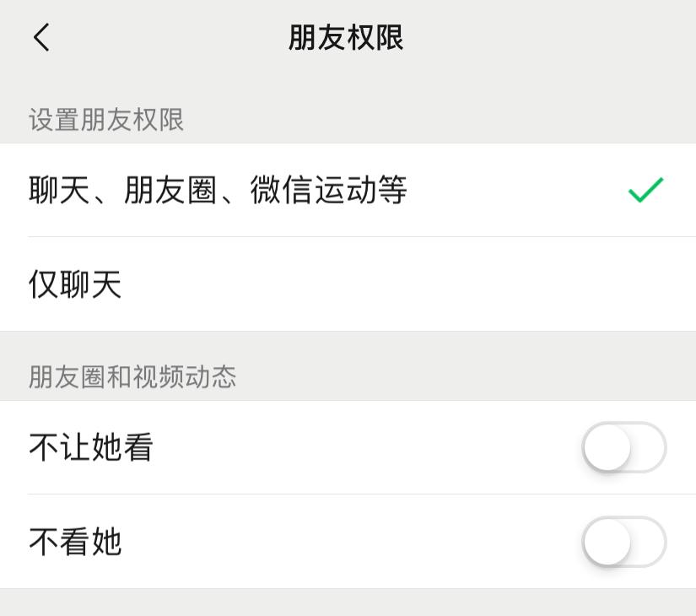Click the 不看她 text label

click(x=75, y=543)
